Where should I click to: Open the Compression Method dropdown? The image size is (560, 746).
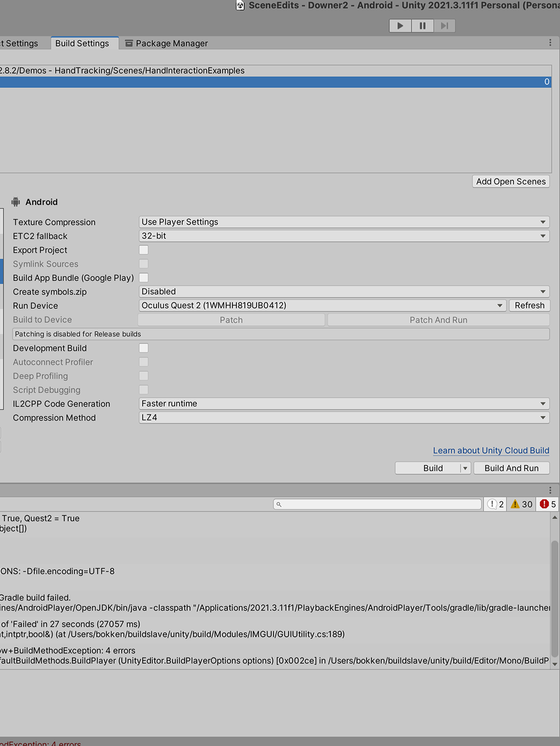click(x=344, y=418)
